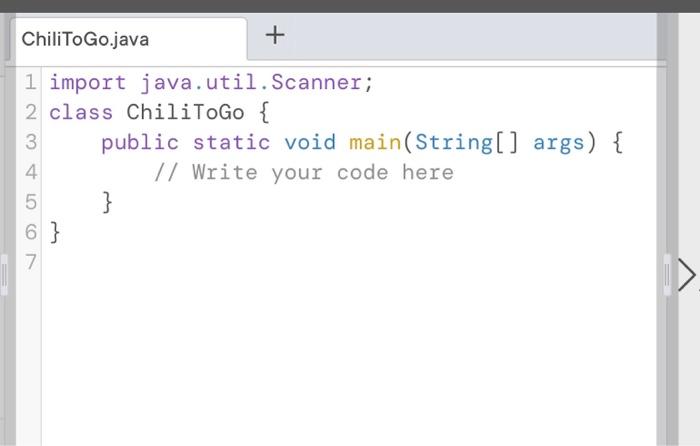Click line number 2 in gutter
This screenshot has width=700, height=446.
point(30,113)
